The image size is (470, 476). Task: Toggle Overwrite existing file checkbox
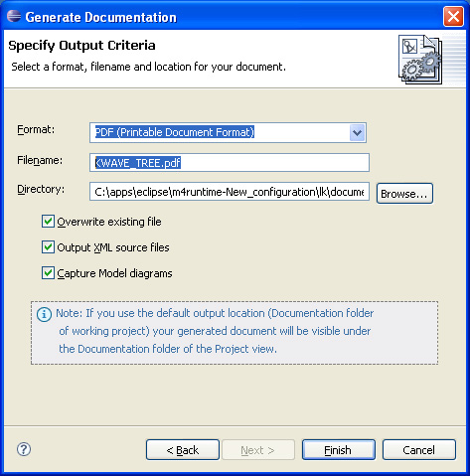[x=48, y=222]
